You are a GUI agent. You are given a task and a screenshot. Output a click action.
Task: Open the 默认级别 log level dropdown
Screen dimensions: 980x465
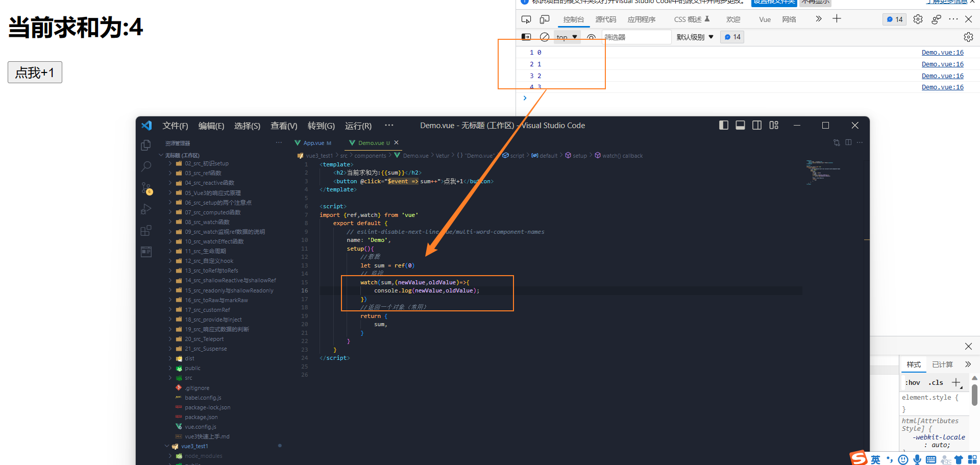[x=694, y=37]
